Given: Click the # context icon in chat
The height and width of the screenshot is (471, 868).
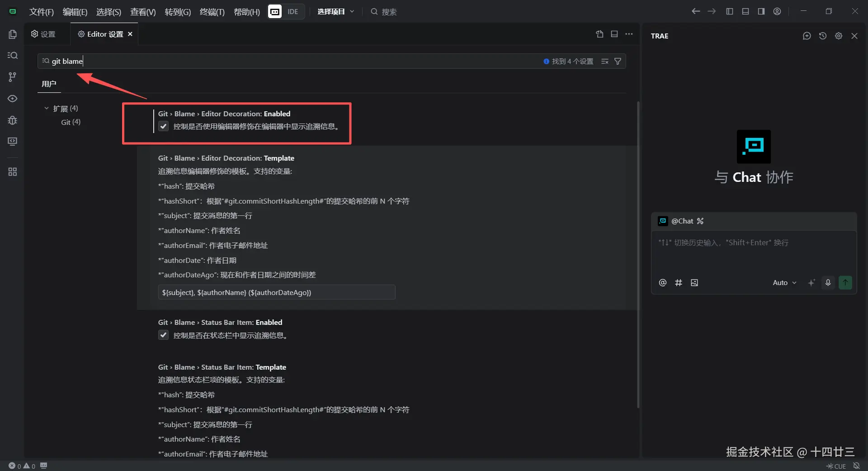Looking at the screenshot, I should pos(679,283).
